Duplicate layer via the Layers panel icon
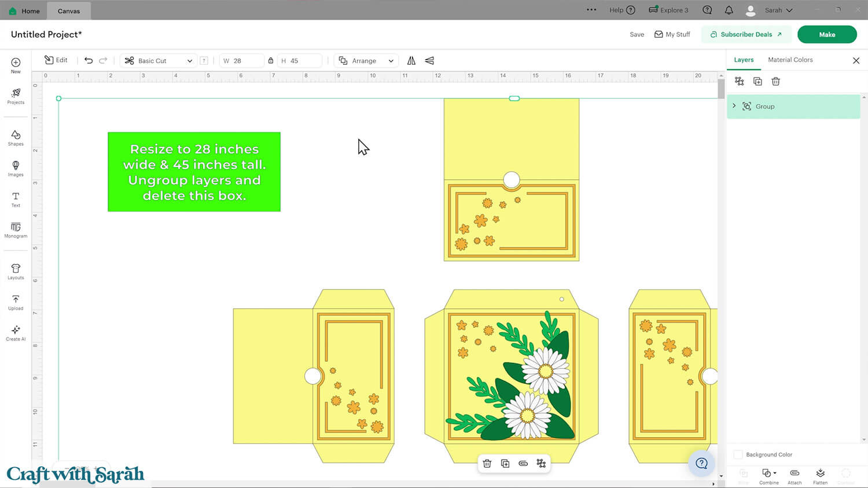Image resolution: width=868 pixels, height=488 pixels. [757, 82]
